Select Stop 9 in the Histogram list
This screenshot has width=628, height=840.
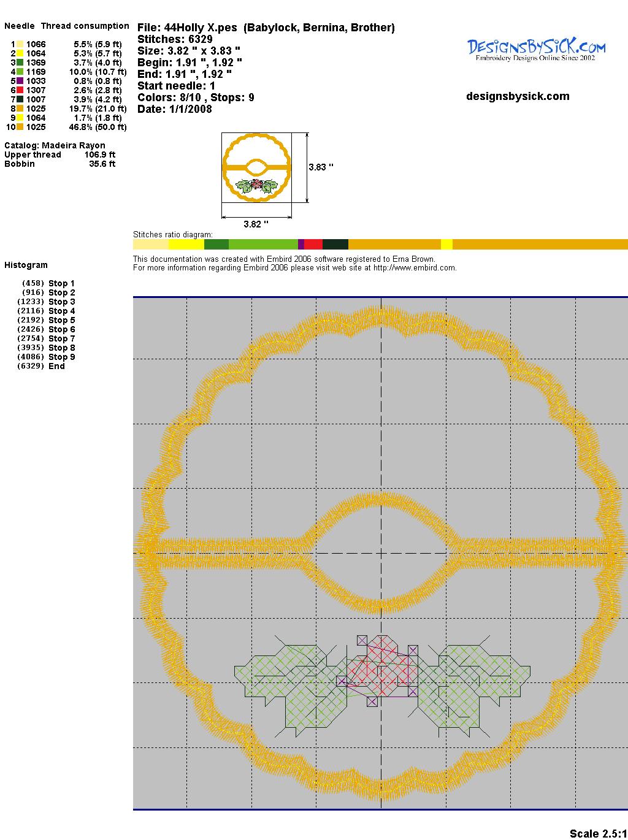[61, 357]
